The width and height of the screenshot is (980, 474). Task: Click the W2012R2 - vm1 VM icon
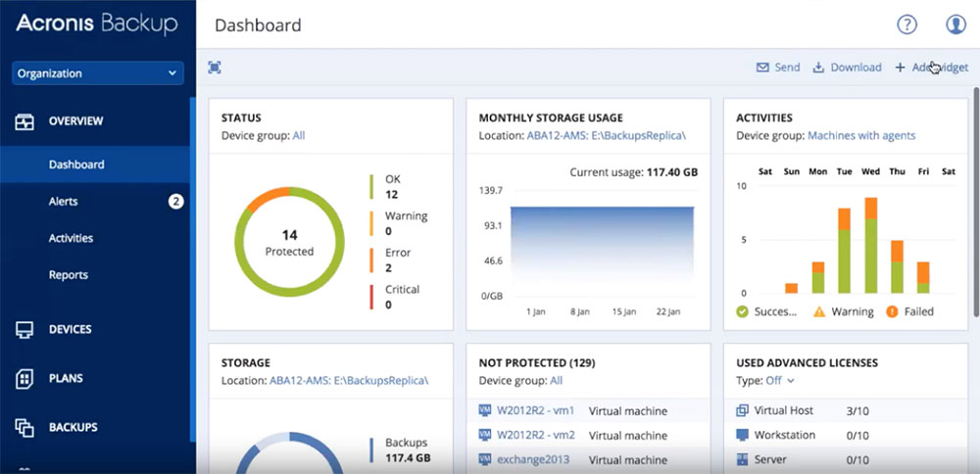click(x=484, y=410)
